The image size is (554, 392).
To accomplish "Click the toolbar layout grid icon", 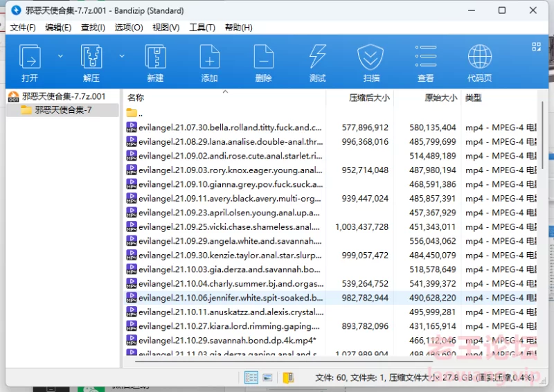I will [x=536, y=46].
